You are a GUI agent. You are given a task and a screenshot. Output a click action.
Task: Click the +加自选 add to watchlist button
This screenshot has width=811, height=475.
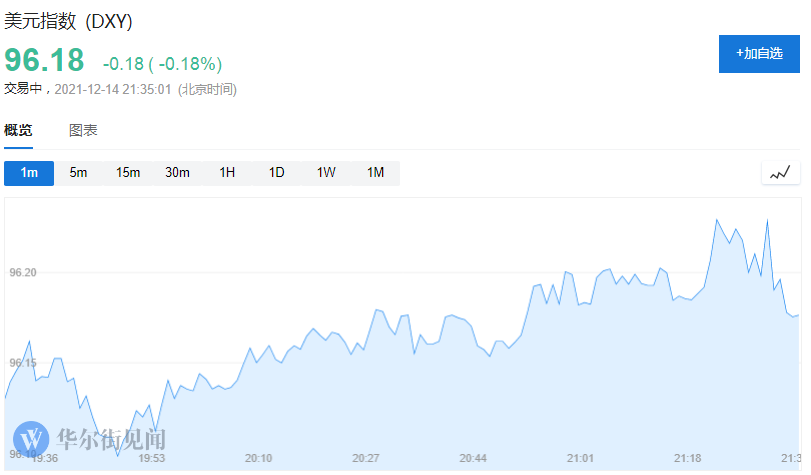coord(759,54)
